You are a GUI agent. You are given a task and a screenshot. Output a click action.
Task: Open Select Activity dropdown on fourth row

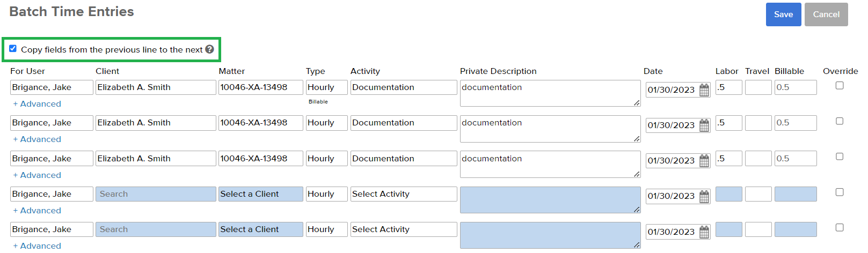point(404,194)
